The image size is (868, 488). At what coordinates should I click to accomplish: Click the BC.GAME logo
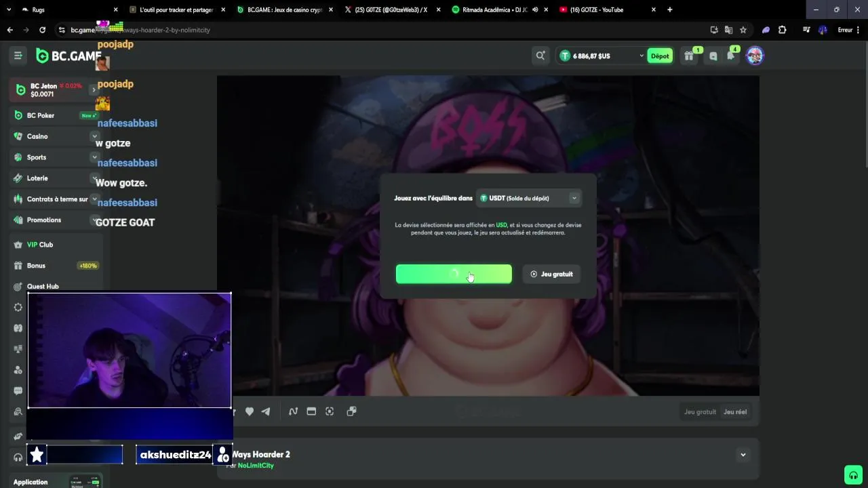pyautogui.click(x=68, y=56)
